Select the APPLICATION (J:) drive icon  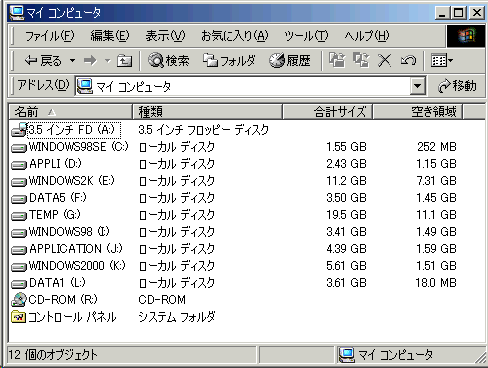[19, 249]
